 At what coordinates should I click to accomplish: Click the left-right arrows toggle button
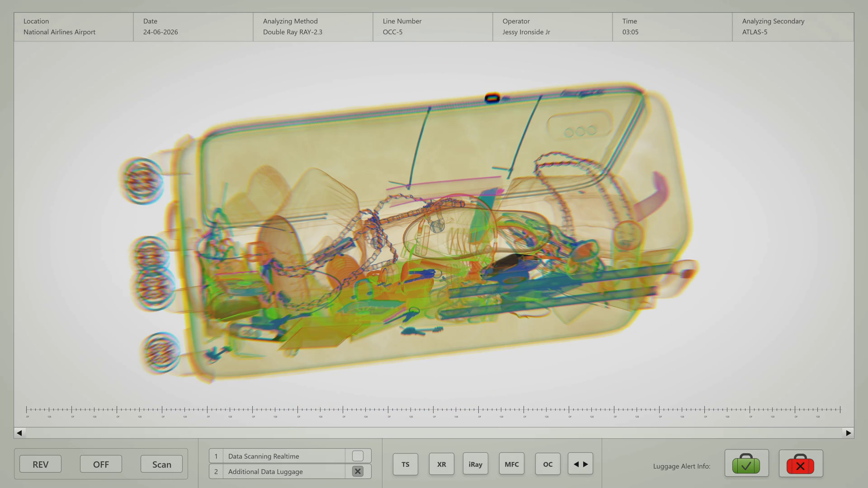click(580, 464)
